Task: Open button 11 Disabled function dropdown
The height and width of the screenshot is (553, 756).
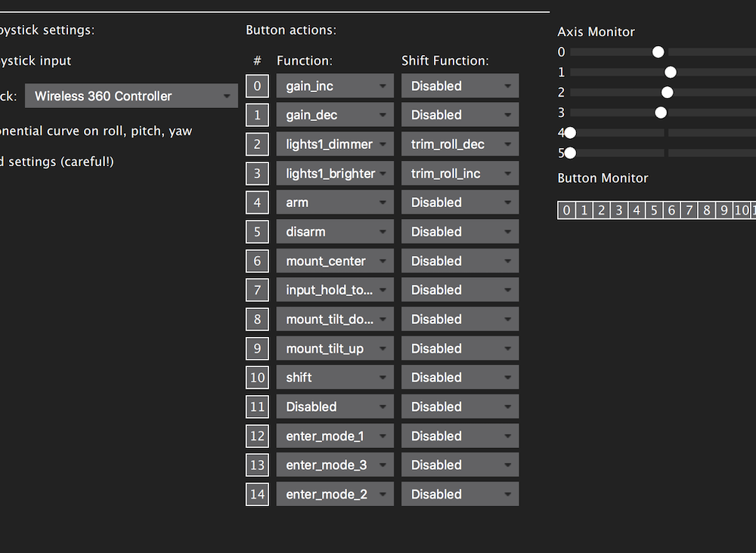Action: (x=335, y=406)
